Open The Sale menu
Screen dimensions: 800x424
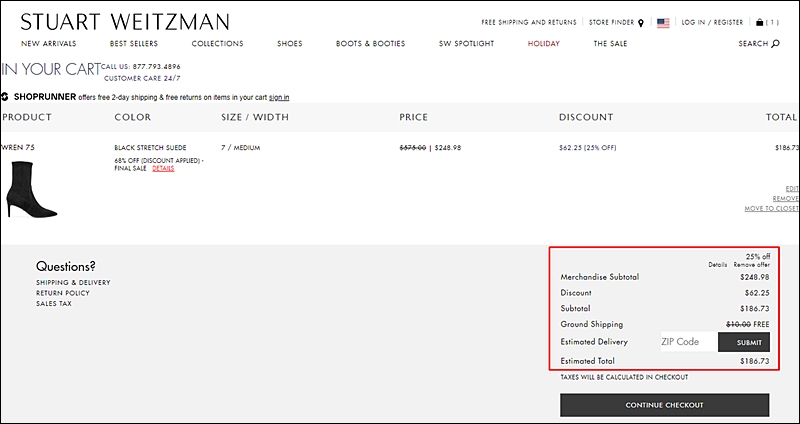[610, 44]
